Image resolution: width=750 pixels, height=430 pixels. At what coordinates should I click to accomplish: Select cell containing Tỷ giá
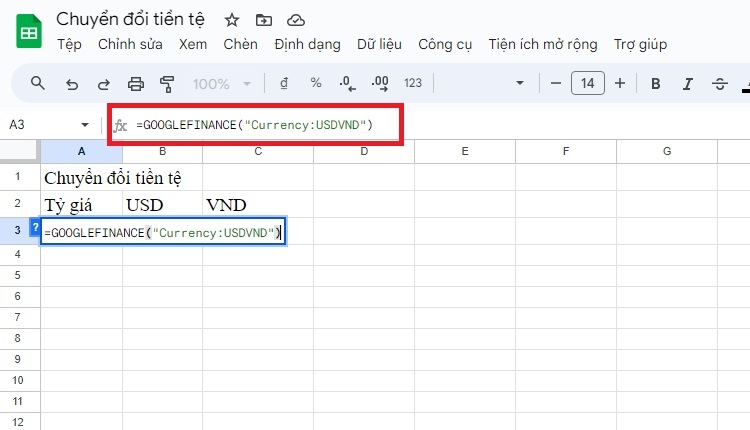(81, 205)
